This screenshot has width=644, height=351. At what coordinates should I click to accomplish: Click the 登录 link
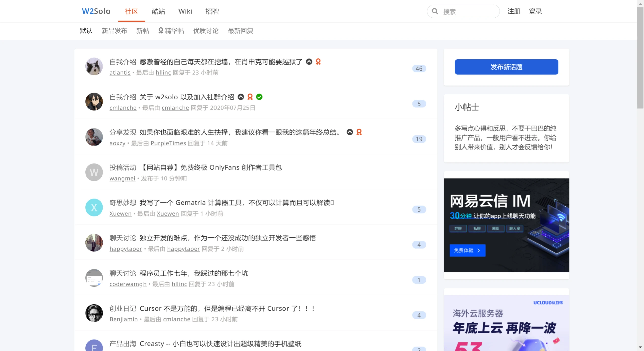tap(535, 11)
